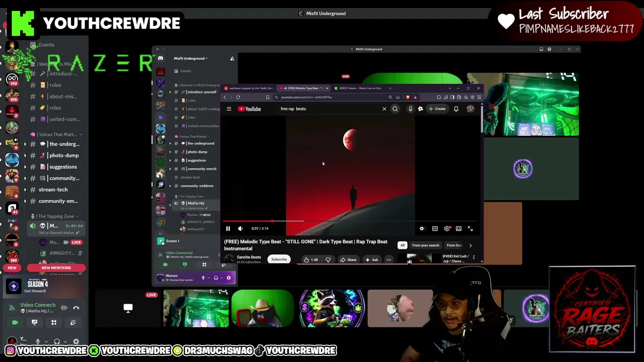Open the YouTube Create menu
The width and height of the screenshot is (644, 362).
[x=437, y=109]
